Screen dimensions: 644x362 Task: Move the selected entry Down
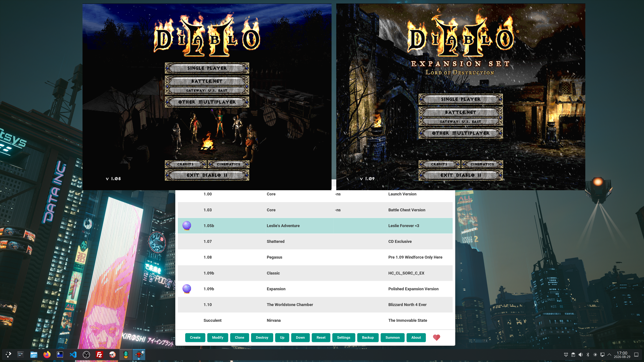pyautogui.click(x=300, y=338)
